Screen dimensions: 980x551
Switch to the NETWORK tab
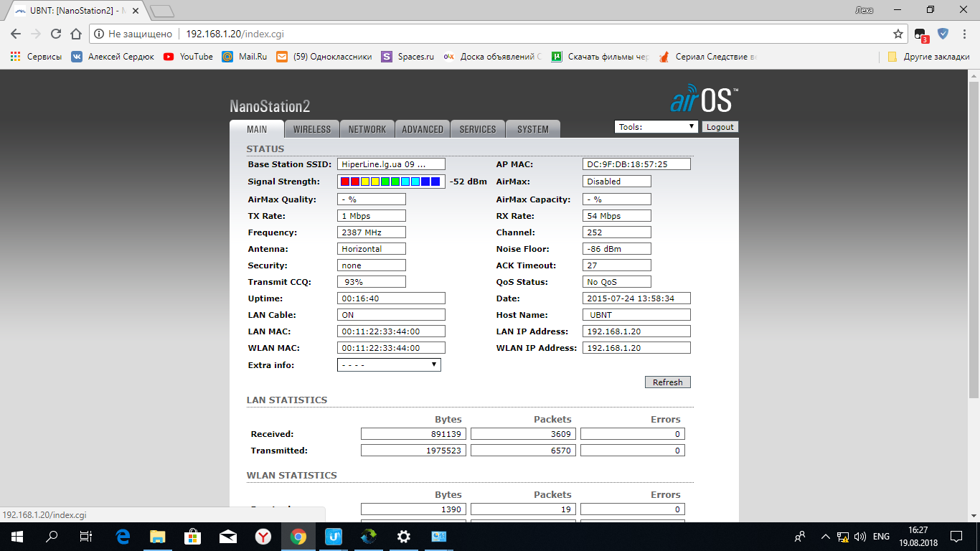click(x=367, y=129)
